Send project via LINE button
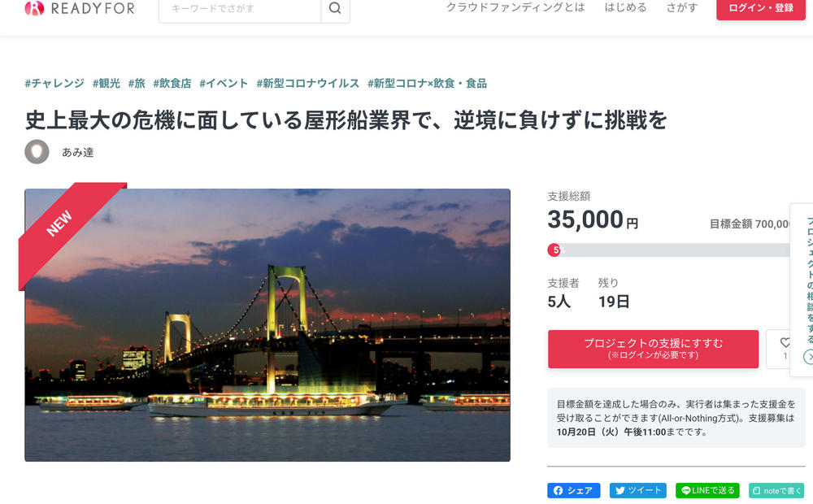 (707, 490)
